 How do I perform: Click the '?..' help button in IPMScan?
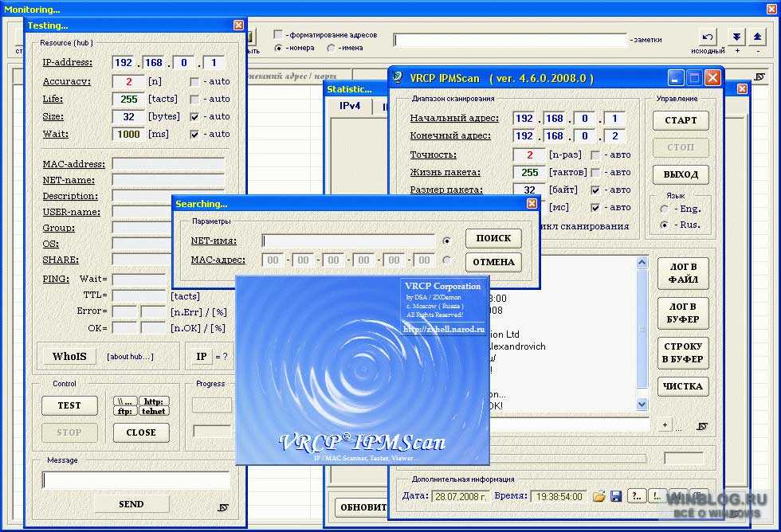(x=637, y=495)
